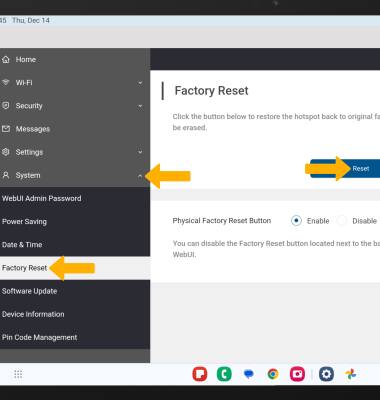380x400 pixels.
Task: Click the Security shield icon
Action: pyautogui.click(x=6, y=106)
